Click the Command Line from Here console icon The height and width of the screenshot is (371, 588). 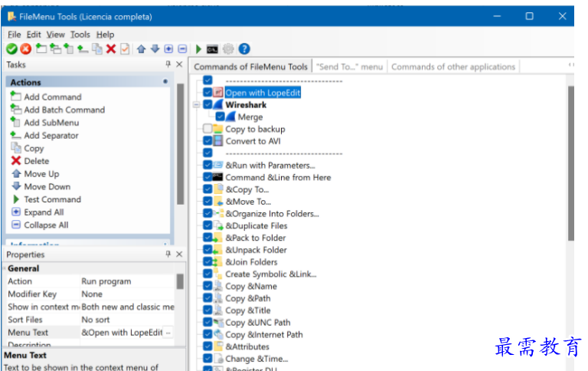(x=218, y=177)
